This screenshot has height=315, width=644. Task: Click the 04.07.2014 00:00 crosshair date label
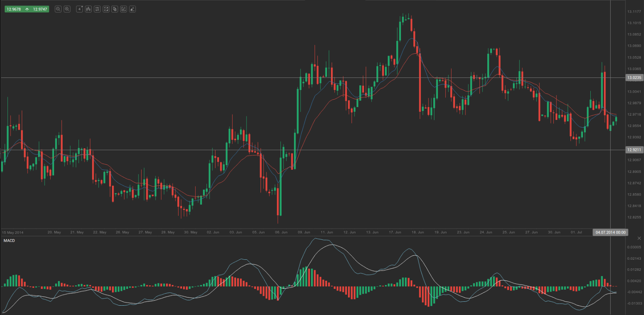610,232
